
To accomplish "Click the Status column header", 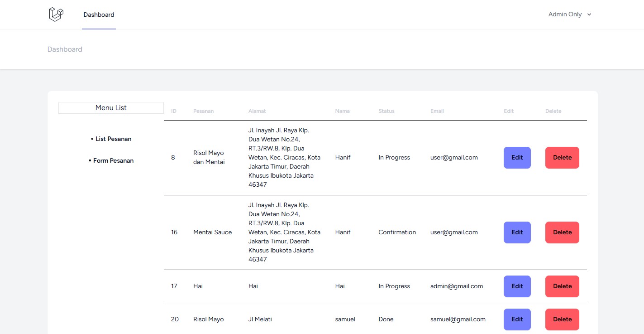I will [x=386, y=111].
